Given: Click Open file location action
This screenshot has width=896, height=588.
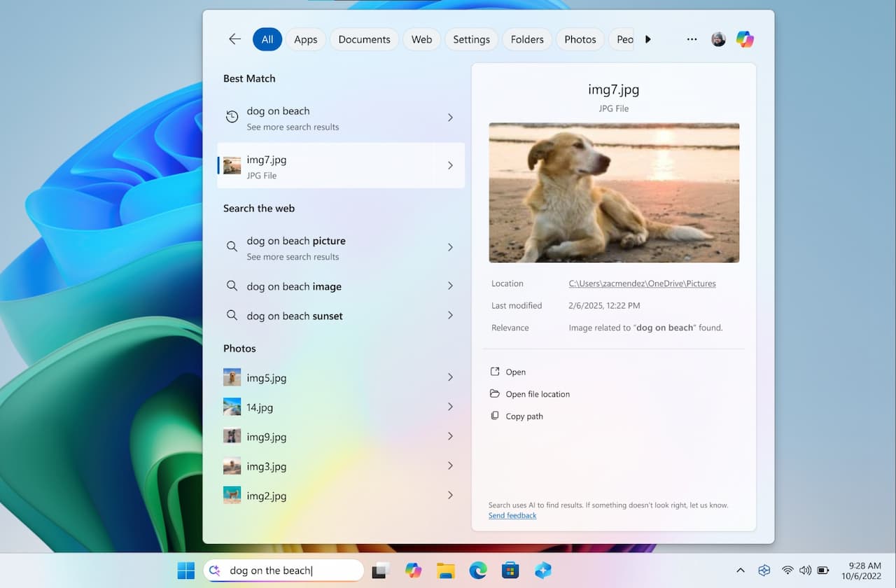Looking at the screenshot, I should [537, 394].
